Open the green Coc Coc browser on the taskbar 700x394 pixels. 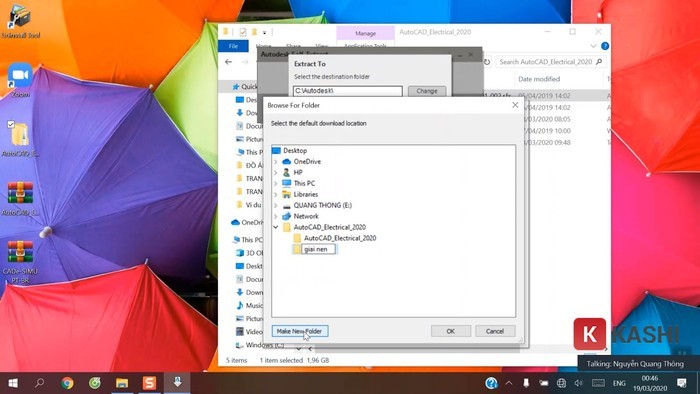pyautogui.click(x=95, y=383)
